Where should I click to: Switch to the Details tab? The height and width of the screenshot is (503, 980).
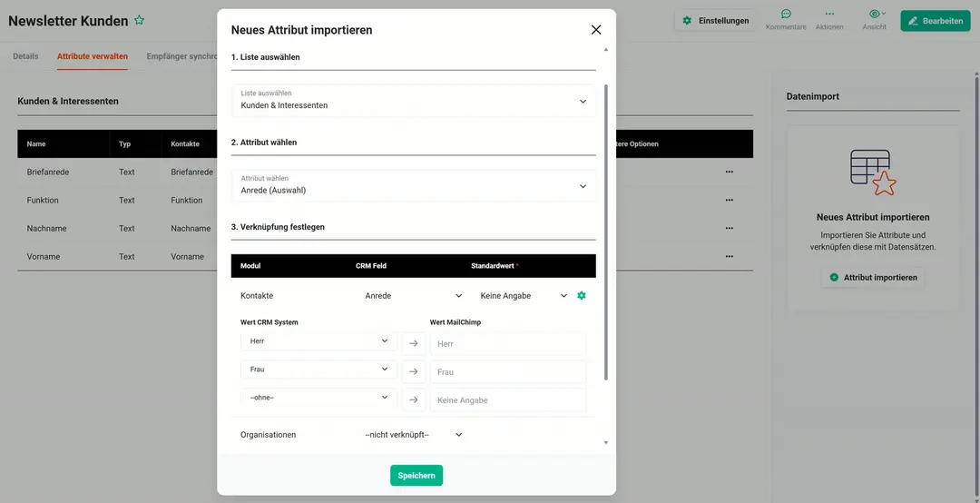tap(25, 56)
